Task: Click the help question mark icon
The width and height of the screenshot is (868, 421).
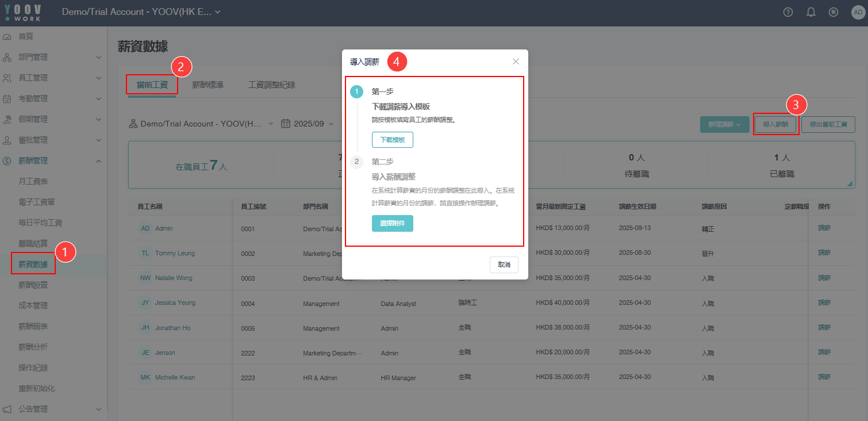Action: point(788,12)
